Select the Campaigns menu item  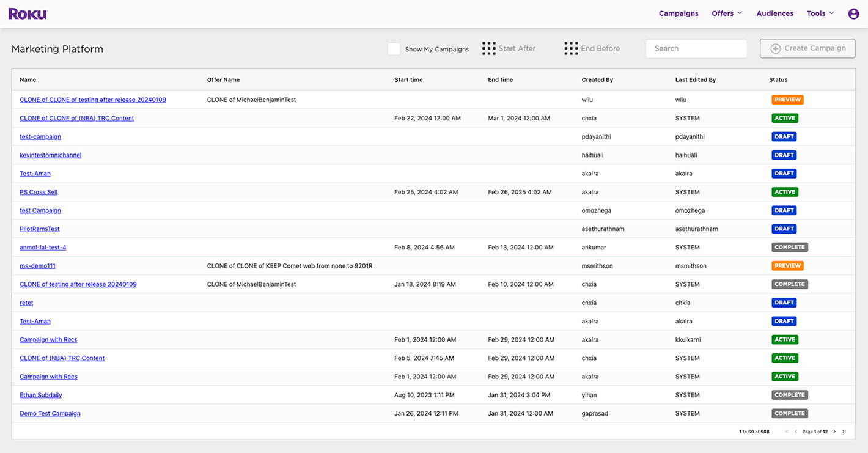[x=679, y=13]
